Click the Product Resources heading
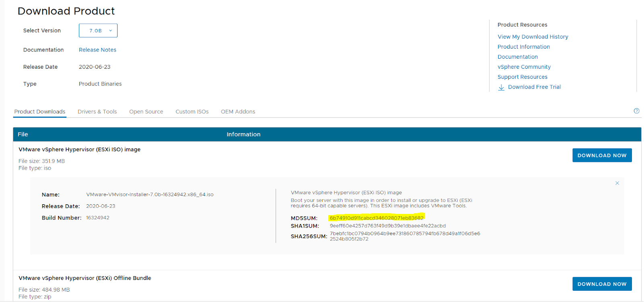The image size is (644, 302). tap(522, 25)
